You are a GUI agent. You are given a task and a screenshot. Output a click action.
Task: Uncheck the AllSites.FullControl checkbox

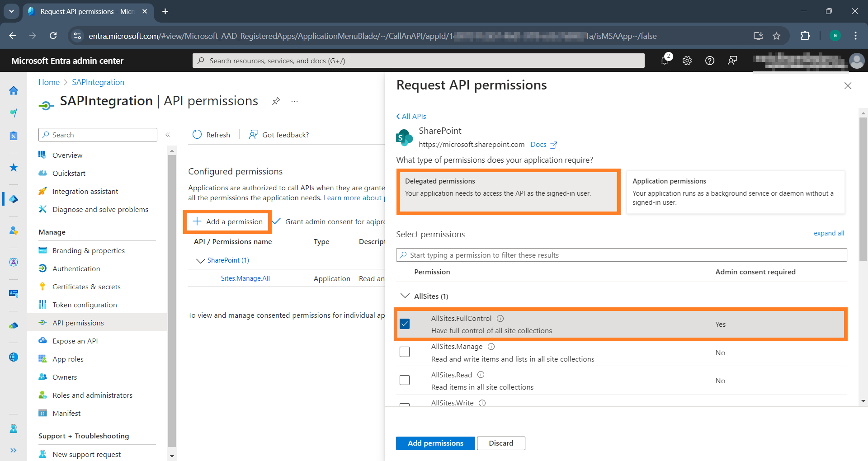tap(405, 324)
